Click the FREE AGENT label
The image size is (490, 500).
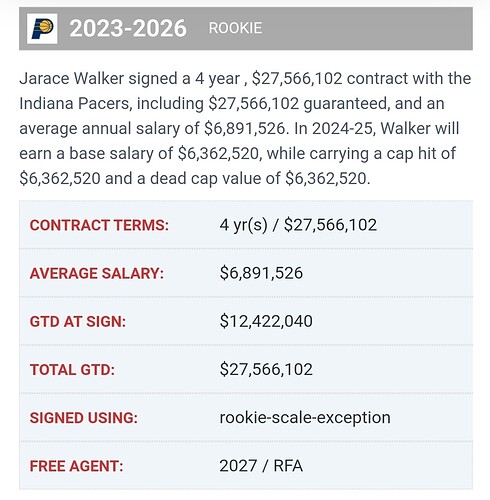pos(77,466)
